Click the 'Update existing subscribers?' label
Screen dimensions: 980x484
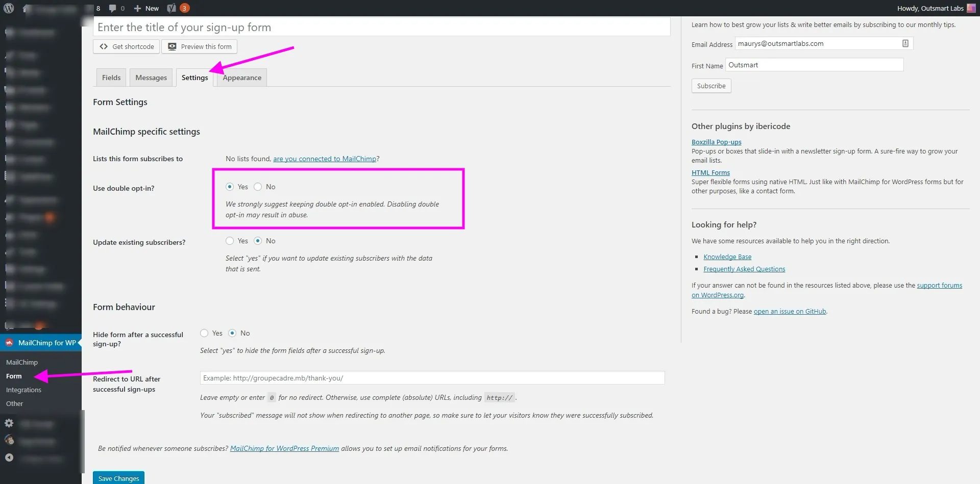[x=139, y=242]
